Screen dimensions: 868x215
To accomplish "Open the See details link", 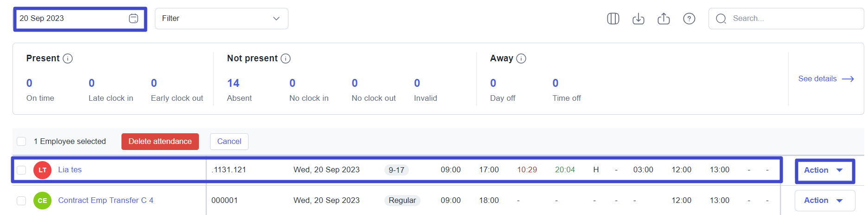I will [x=826, y=79].
